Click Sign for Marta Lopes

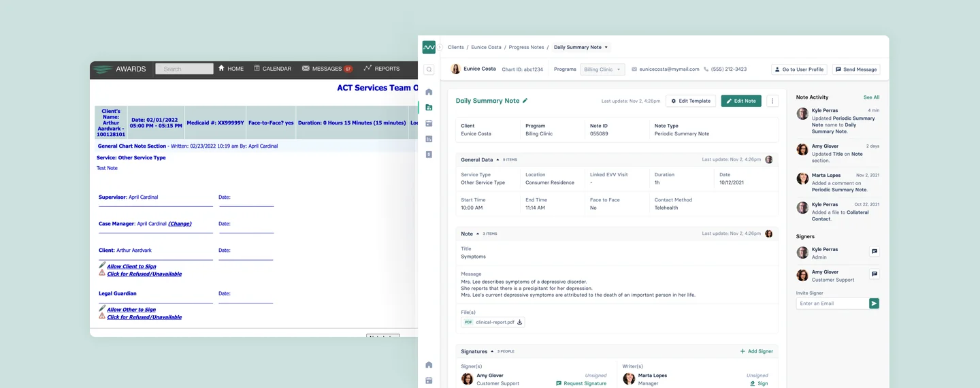759,383
